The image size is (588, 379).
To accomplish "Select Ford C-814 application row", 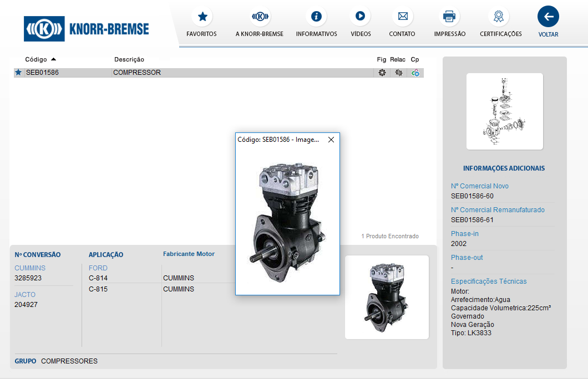I will pyautogui.click(x=98, y=278).
